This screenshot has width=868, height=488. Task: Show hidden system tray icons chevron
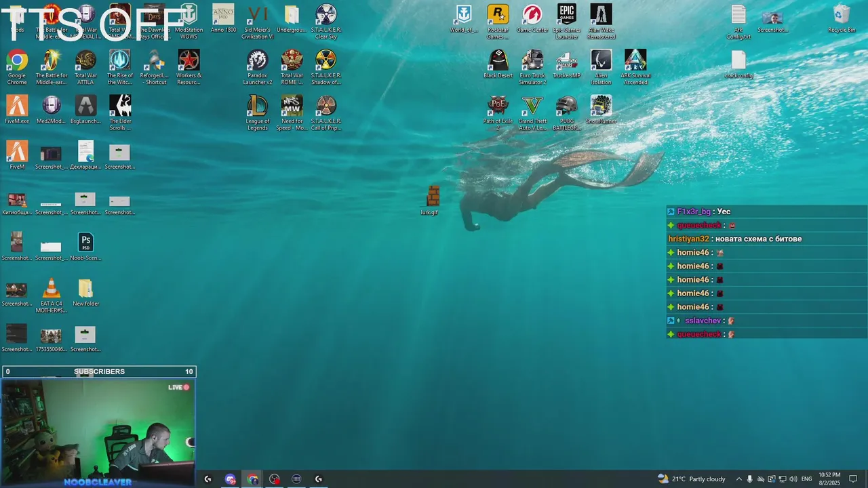coord(738,479)
